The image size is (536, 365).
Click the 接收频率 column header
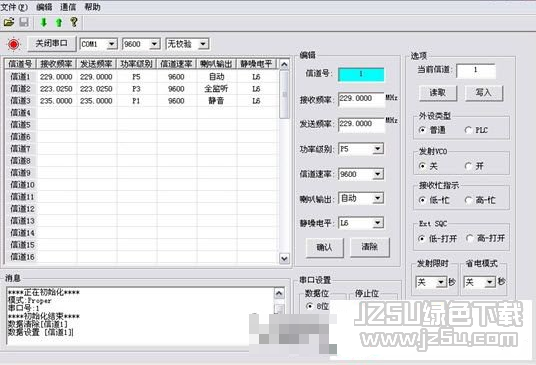(x=57, y=64)
